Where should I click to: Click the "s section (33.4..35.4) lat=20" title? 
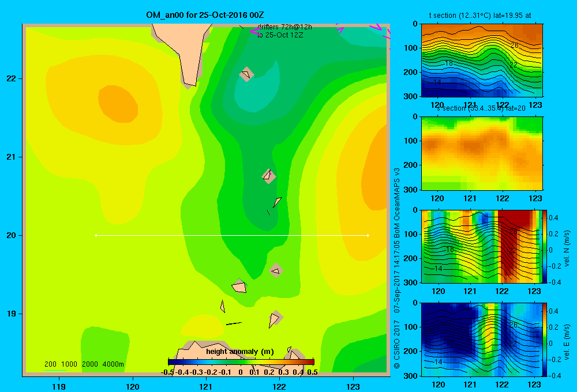(x=481, y=108)
